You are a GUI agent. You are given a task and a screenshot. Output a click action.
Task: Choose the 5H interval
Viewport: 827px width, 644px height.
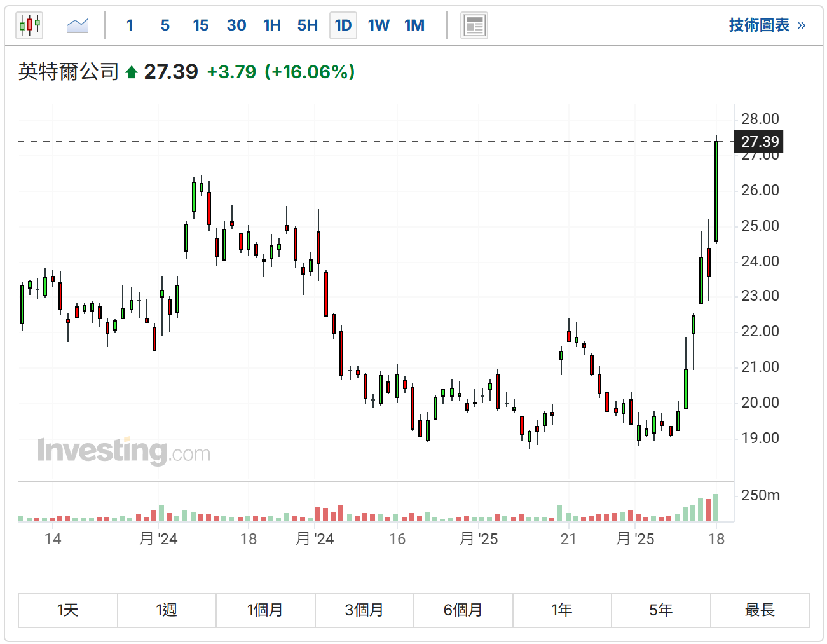[x=308, y=25]
